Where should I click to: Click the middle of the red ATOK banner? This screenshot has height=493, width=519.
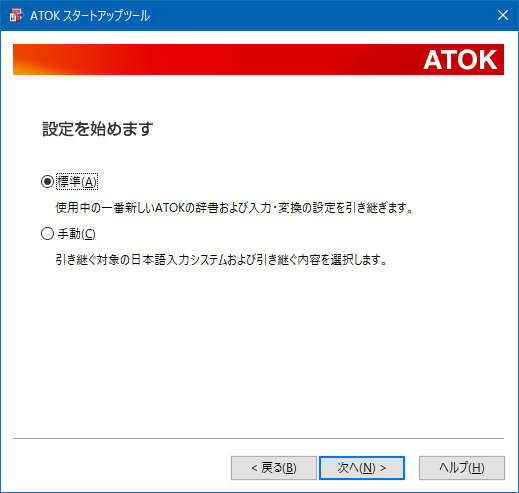pos(258,59)
